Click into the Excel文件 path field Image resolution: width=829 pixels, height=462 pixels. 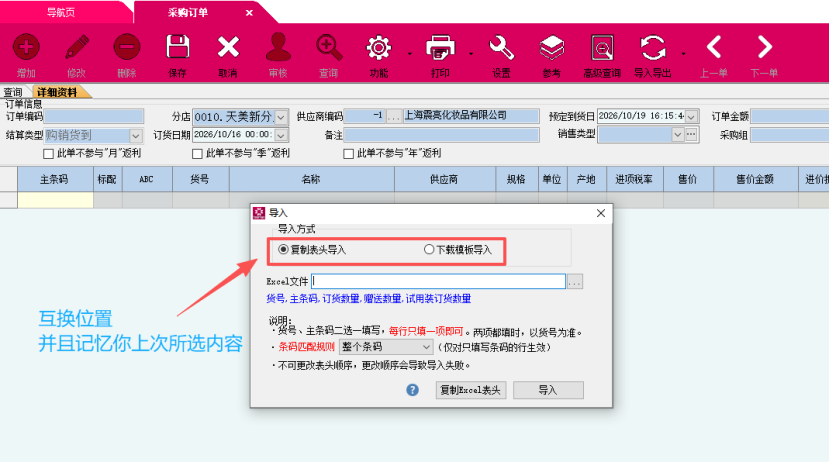(x=438, y=281)
